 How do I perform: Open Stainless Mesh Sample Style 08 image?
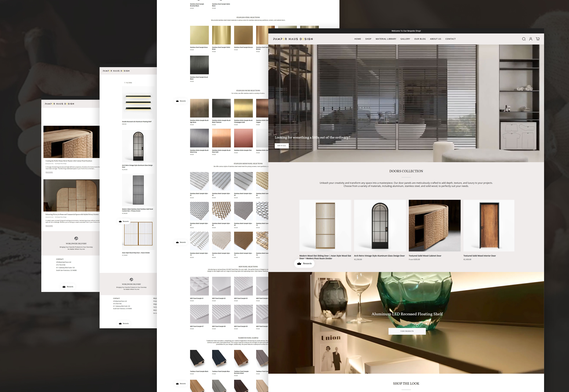coord(221,211)
